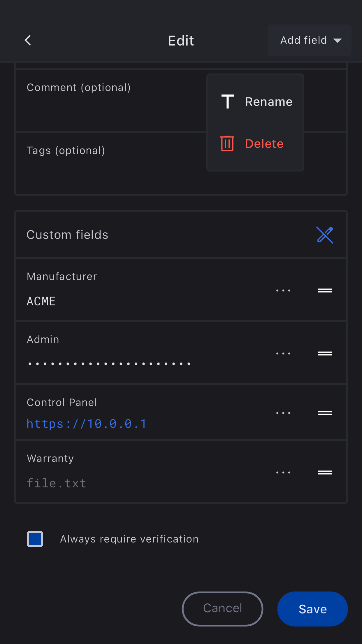This screenshot has width=362, height=644.
Task: Exit custom fields edit mode via pencil icon
Action: 325,235
